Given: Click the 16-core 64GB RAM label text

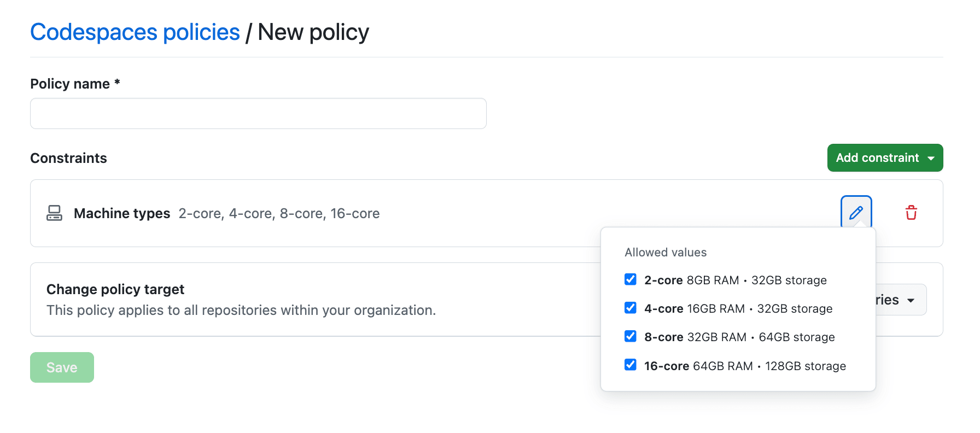Looking at the screenshot, I should (745, 366).
